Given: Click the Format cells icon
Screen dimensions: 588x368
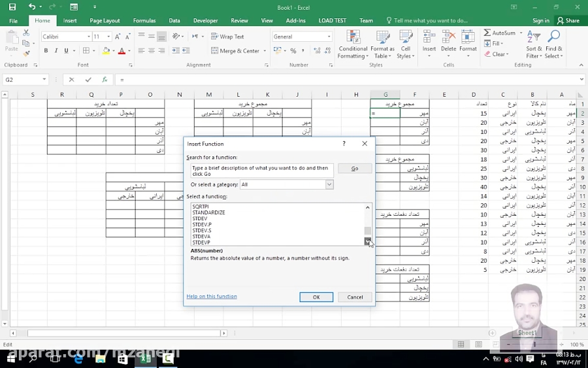Looking at the screenshot, I should coord(468,37).
